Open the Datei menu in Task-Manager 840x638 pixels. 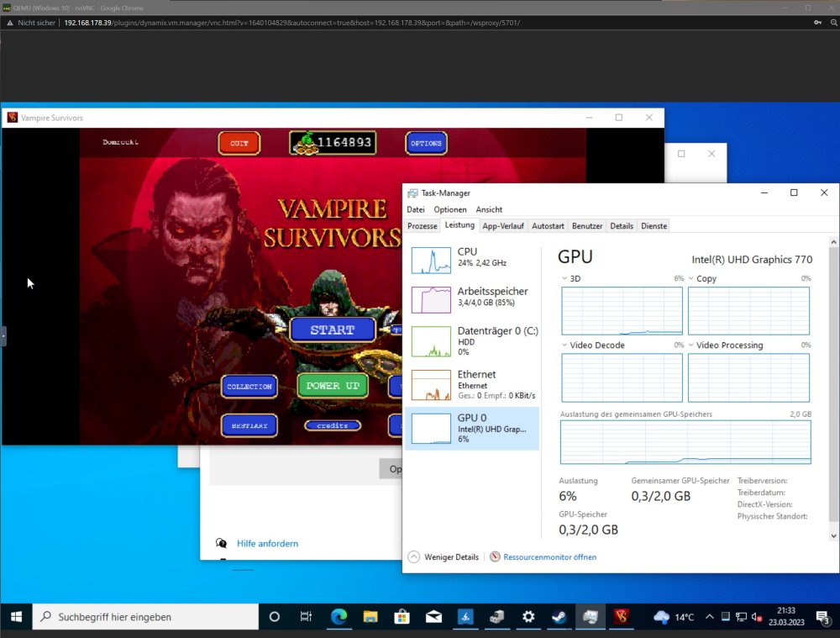click(416, 209)
